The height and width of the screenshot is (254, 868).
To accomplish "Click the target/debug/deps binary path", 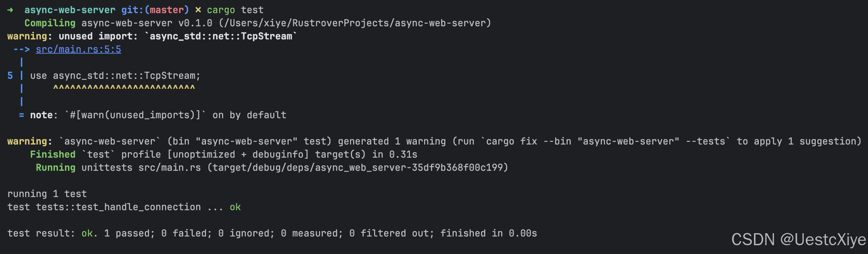I will 360,168.
